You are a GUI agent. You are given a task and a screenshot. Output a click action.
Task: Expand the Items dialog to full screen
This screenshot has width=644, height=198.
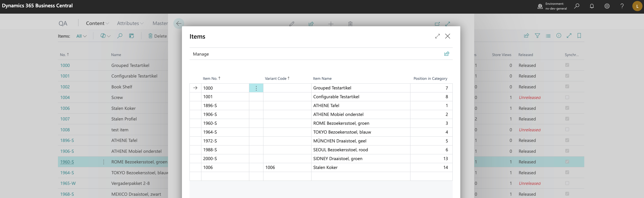click(x=438, y=36)
